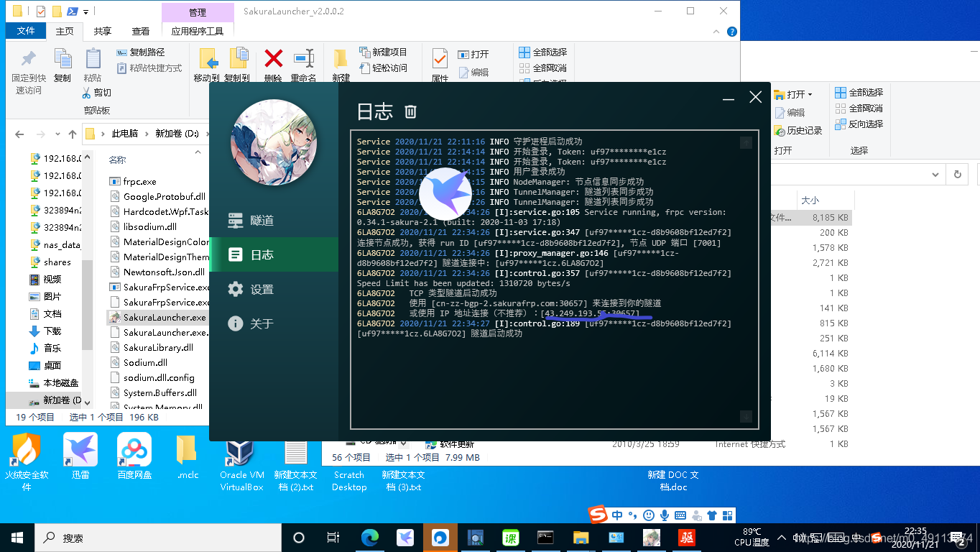Click the log panel's bottom scroll button
The image size is (980, 552).
[x=746, y=416]
